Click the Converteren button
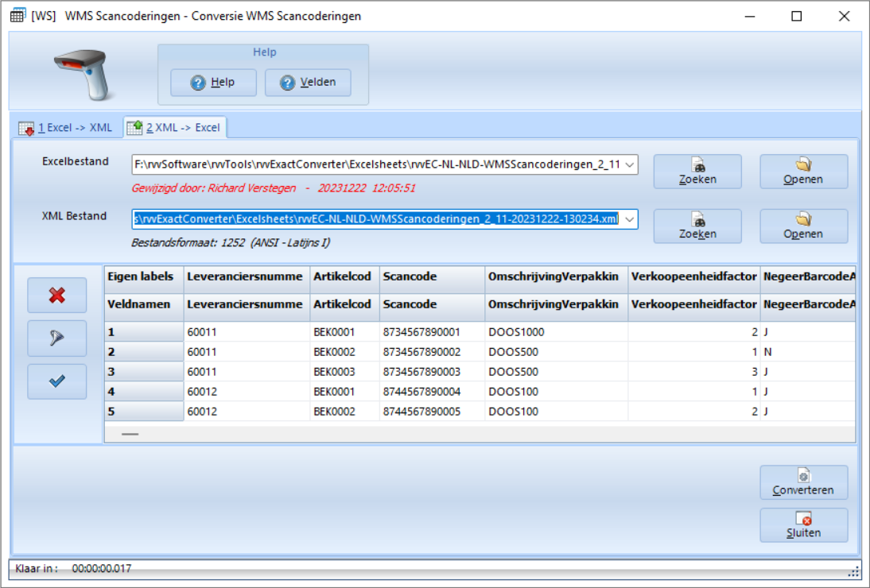This screenshot has width=870, height=588. pyautogui.click(x=803, y=482)
